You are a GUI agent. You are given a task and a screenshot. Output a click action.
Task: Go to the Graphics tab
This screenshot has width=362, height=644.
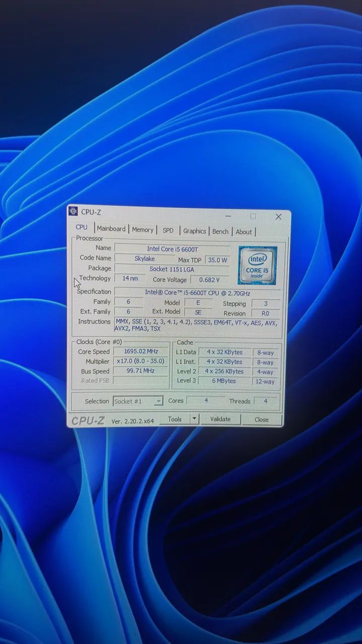click(x=195, y=231)
